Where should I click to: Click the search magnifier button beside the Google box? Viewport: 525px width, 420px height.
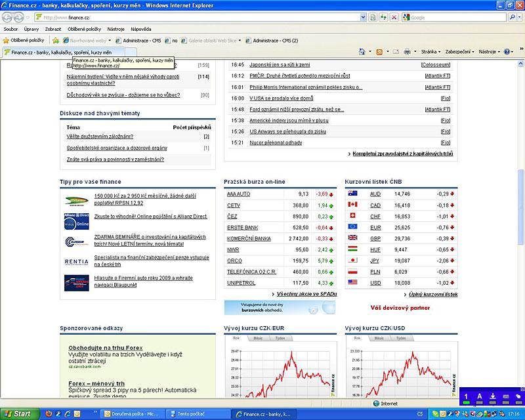click(x=512, y=17)
